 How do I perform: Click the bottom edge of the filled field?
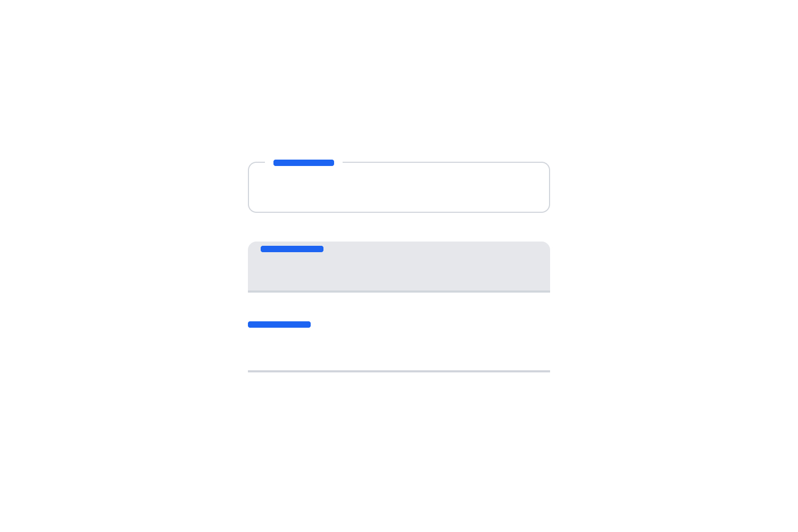pos(399,290)
